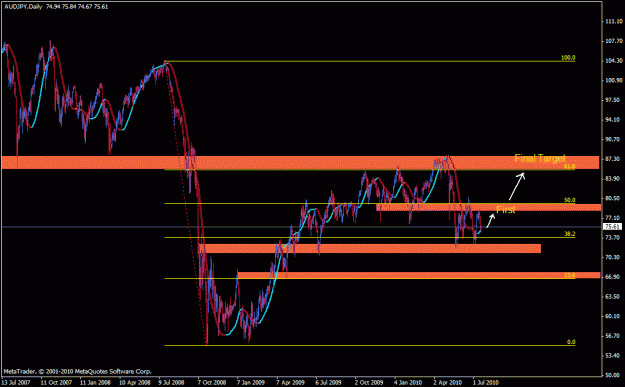Click price axis value 97.50

point(614,100)
